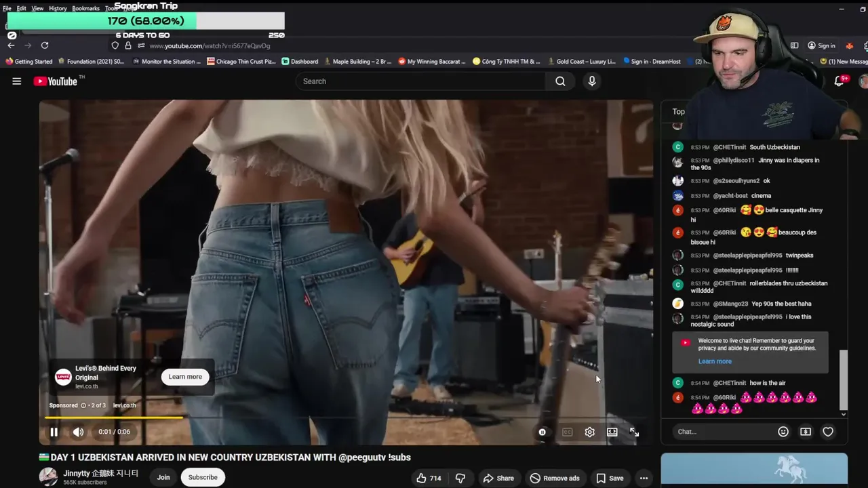Click the ad info icon beside Sponsored

[x=83, y=405]
